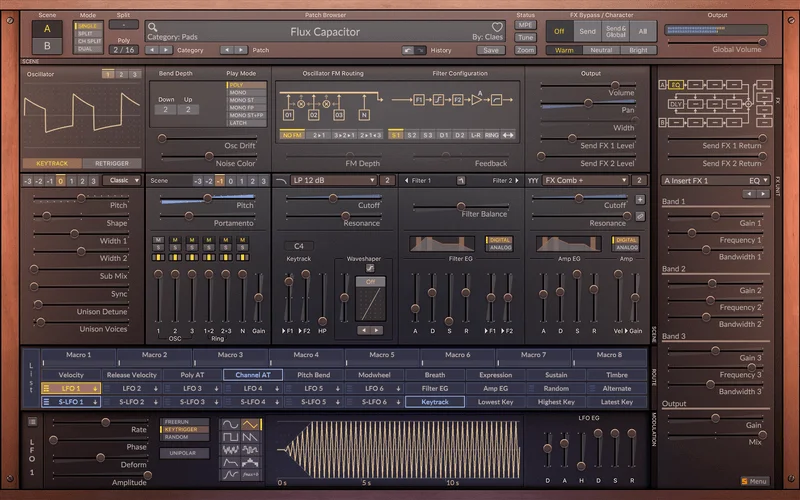Select MONO play mode
The width and height of the screenshot is (800, 500).
(246, 93)
